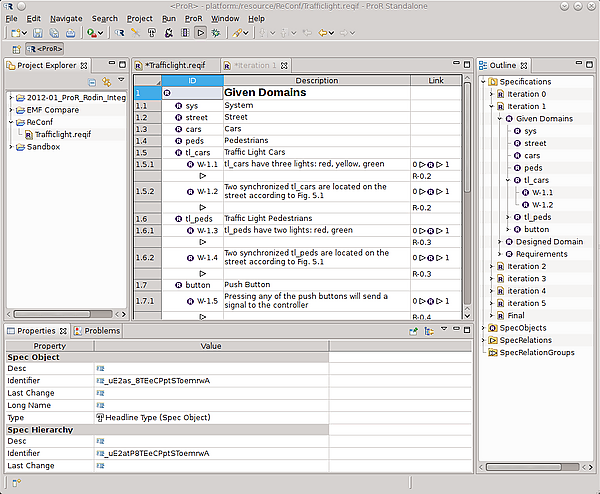Viewport: 600px width, 494px height.
Task: Expand SpecRelations in the Outline
Action: (x=484, y=341)
